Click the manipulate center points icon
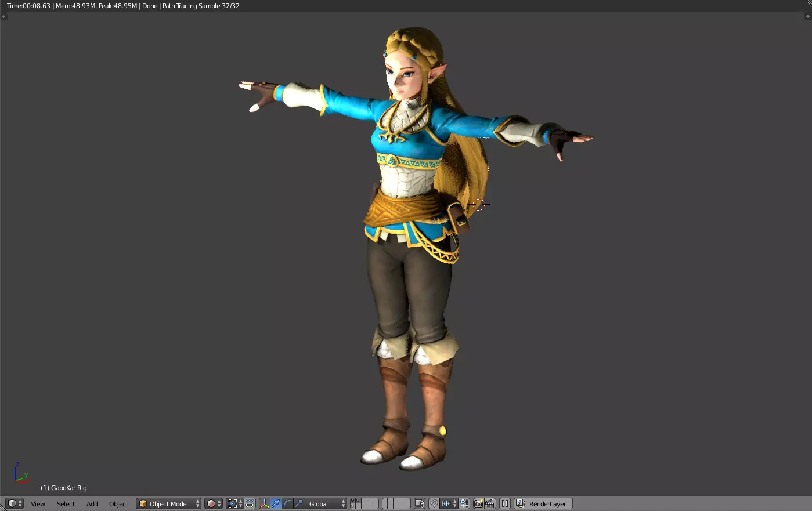812x511 pixels. (250, 503)
